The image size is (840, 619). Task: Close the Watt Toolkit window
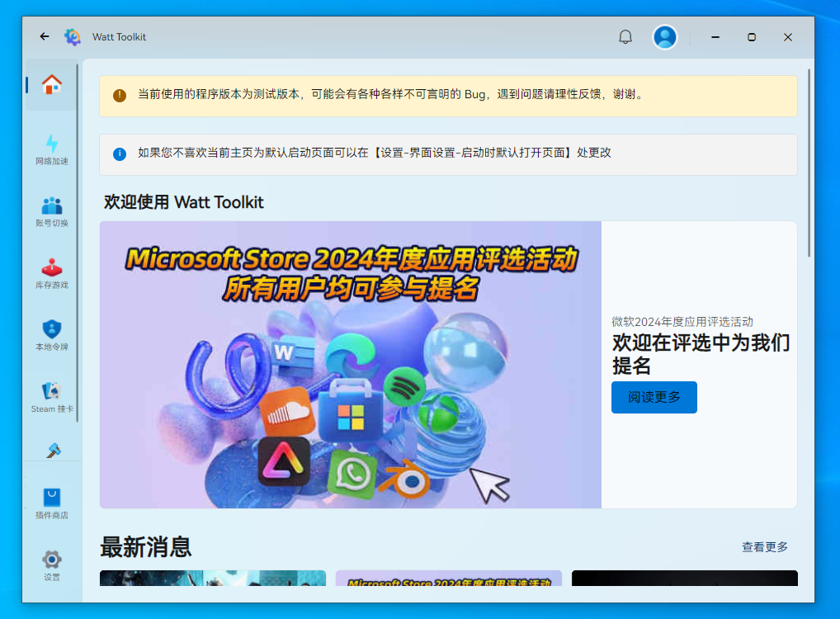pos(787,37)
